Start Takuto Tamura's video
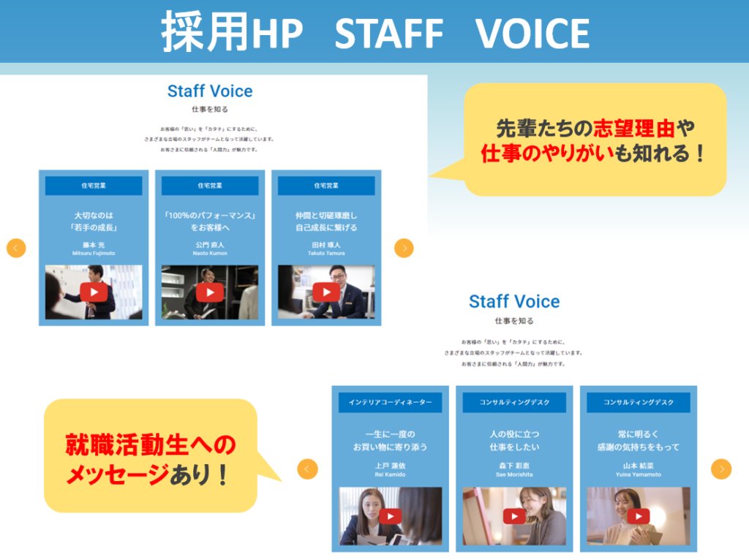The height and width of the screenshot is (560, 749). [326, 292]
